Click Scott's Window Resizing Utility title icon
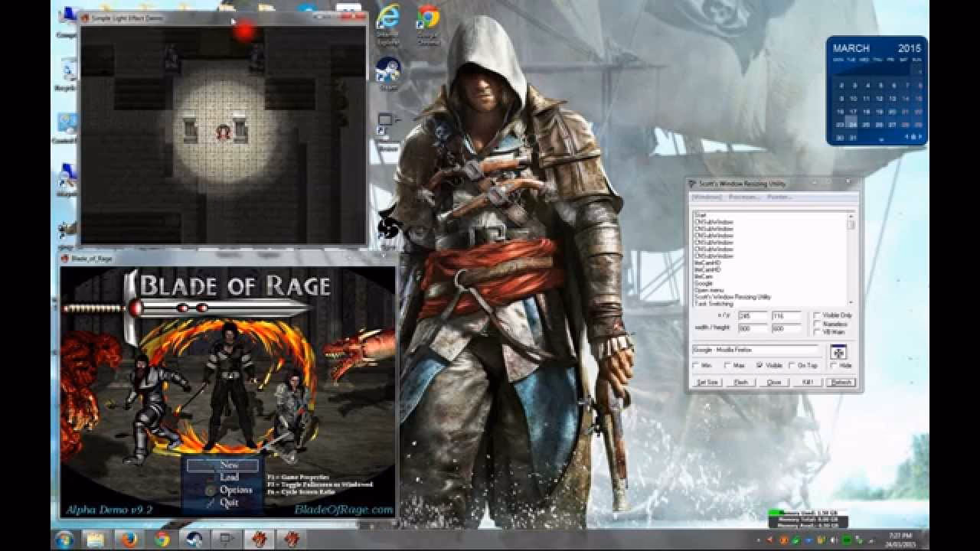 [x=691, y=184]
